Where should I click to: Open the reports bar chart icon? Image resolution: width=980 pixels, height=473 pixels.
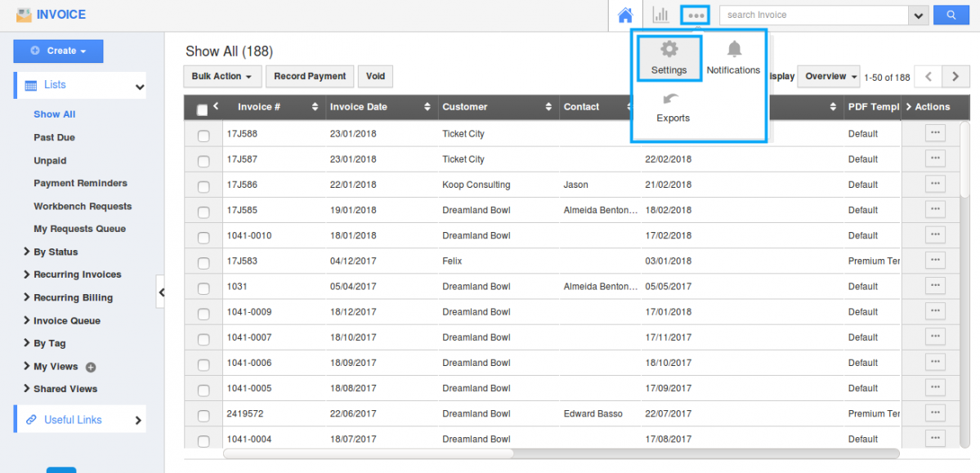660,15
